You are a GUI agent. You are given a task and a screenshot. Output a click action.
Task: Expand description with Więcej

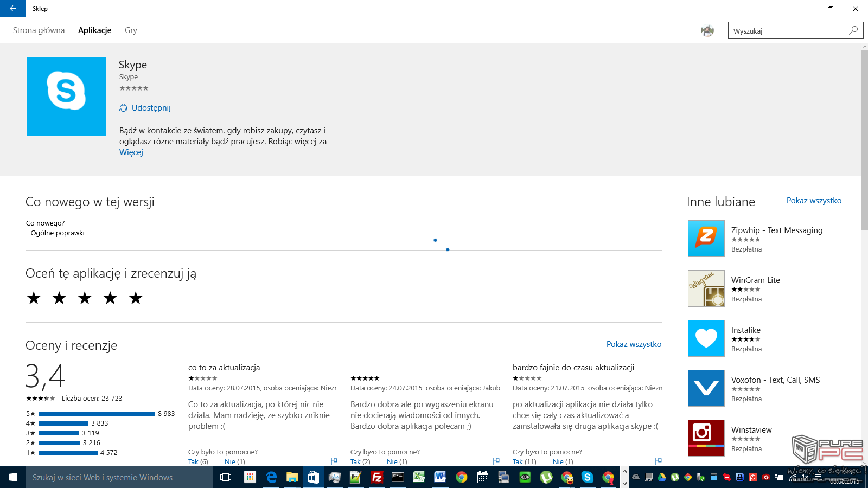pyautogui.click(x=131, y=152)
